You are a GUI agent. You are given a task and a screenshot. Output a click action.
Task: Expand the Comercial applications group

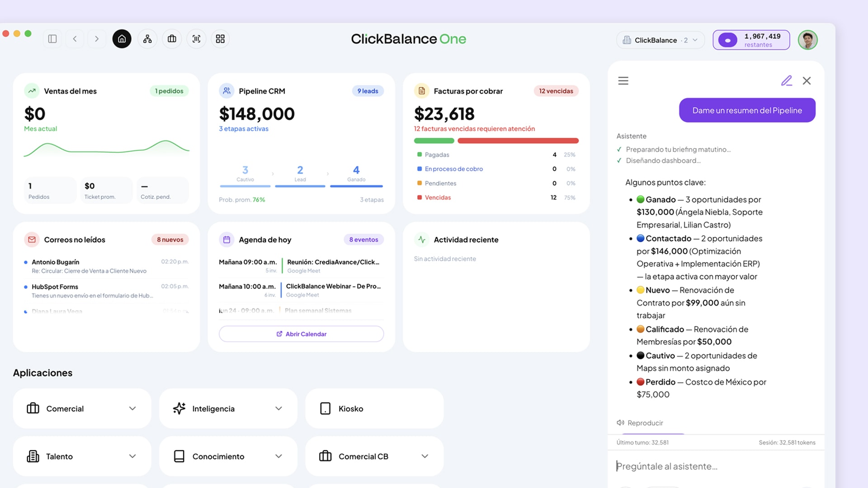(132, 408)
